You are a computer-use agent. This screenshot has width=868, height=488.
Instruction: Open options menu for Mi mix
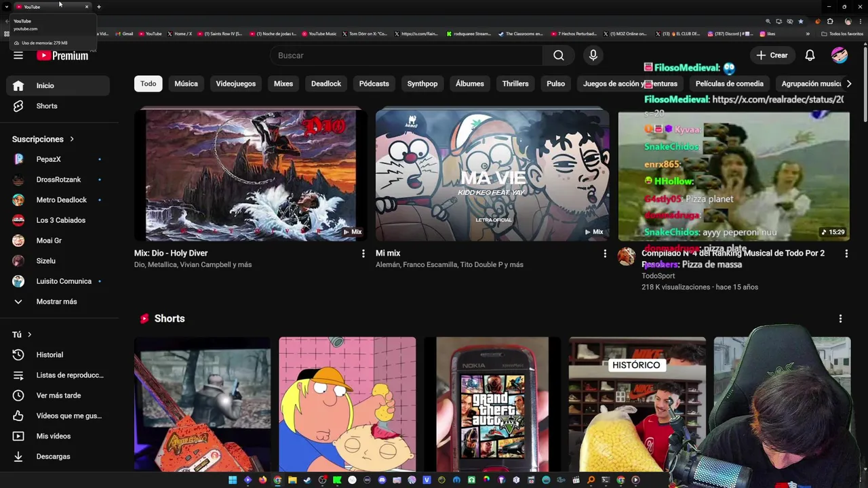click(605, 253)
